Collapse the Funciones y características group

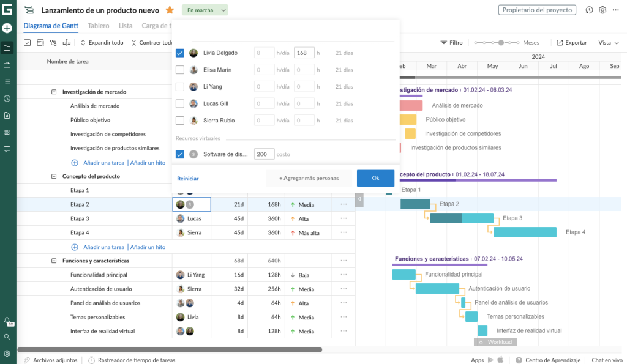click(54, 261)
